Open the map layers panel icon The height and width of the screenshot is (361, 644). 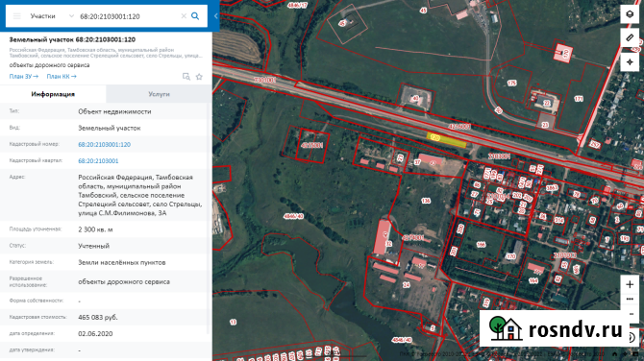point(630,14)
